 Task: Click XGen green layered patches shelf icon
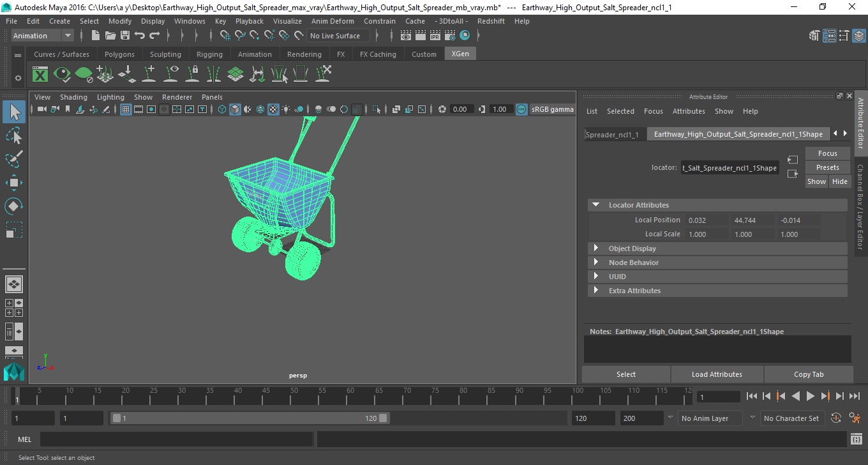[236, 75]
